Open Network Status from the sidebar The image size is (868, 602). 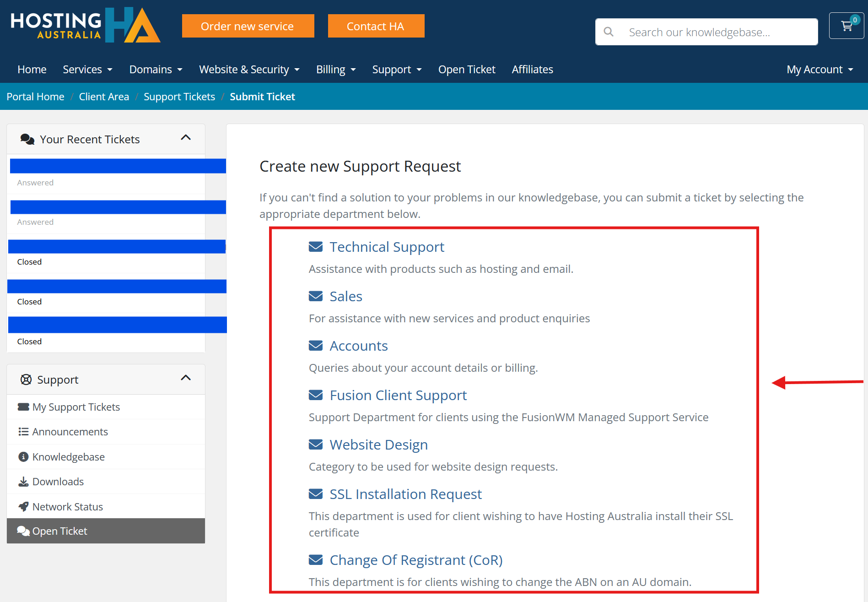106,506
